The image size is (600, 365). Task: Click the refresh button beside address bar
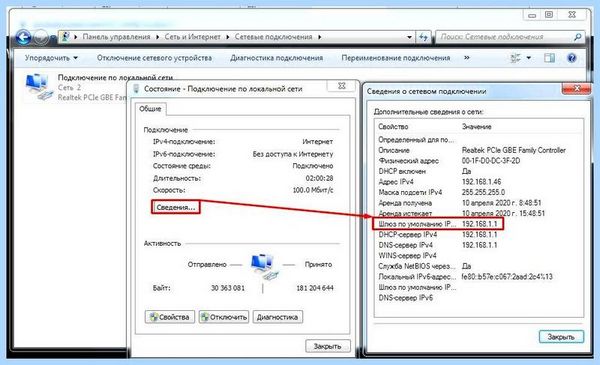423,37
